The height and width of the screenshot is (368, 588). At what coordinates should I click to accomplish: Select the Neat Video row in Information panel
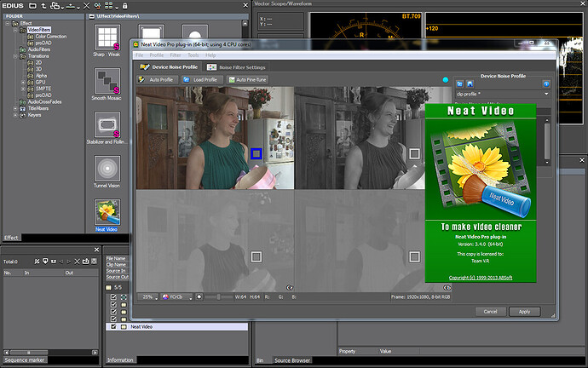pyautogui.click(x=177, y=327)
